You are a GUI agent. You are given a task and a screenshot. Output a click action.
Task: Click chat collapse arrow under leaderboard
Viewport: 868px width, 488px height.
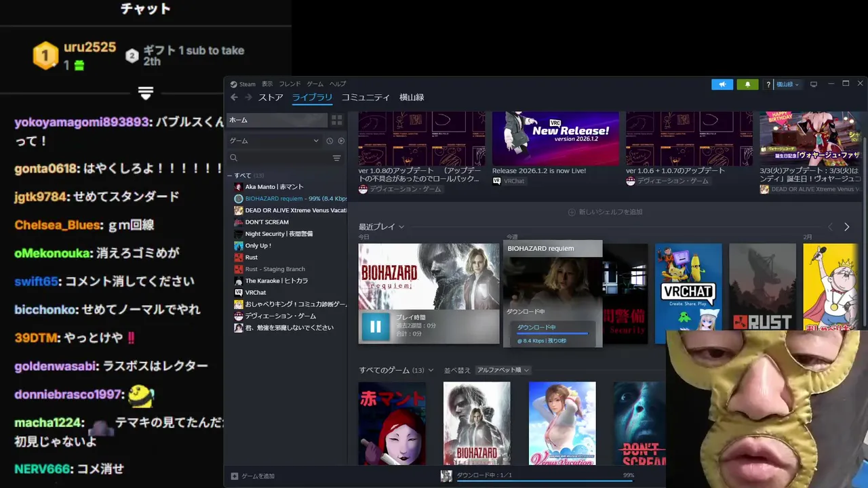[146, 93]
